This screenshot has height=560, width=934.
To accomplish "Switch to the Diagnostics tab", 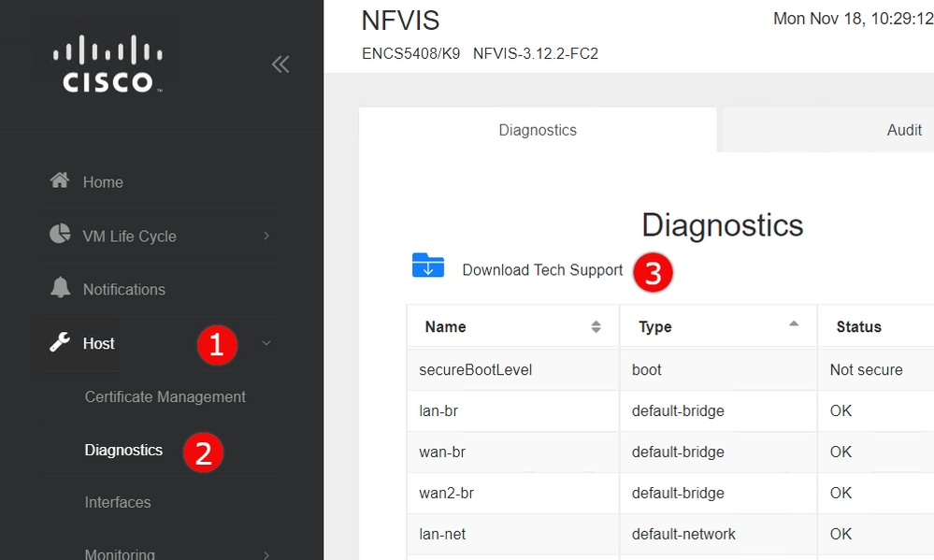I will [x=538, y=130].
